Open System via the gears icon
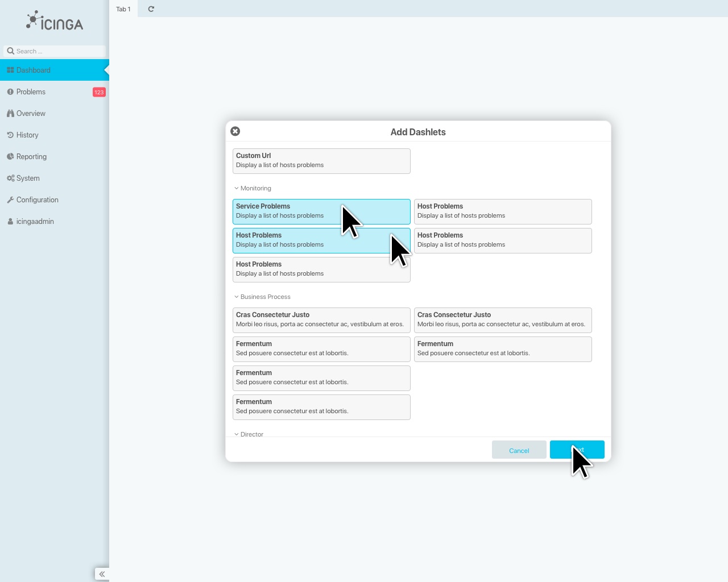This screenshot has width=728, height=582. coord(11,178)
